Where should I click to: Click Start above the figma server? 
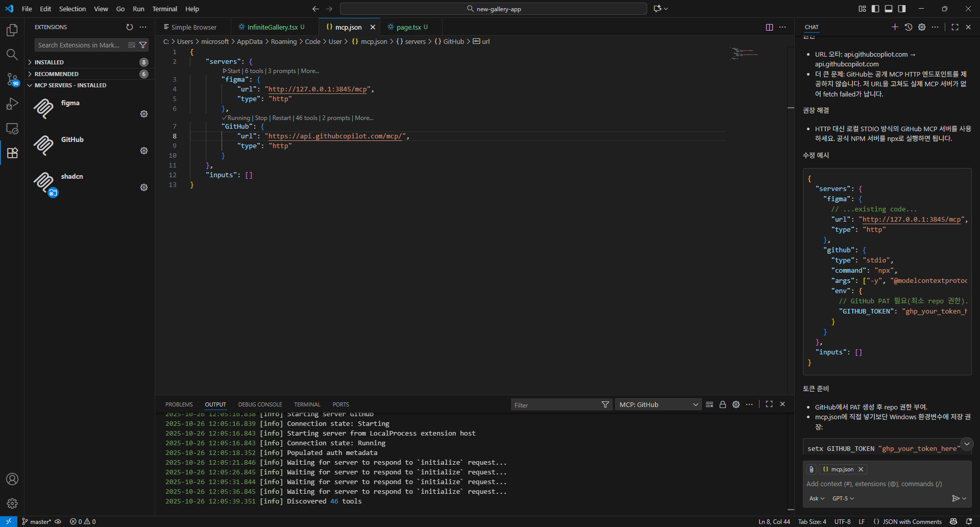[x=233, y=71]
